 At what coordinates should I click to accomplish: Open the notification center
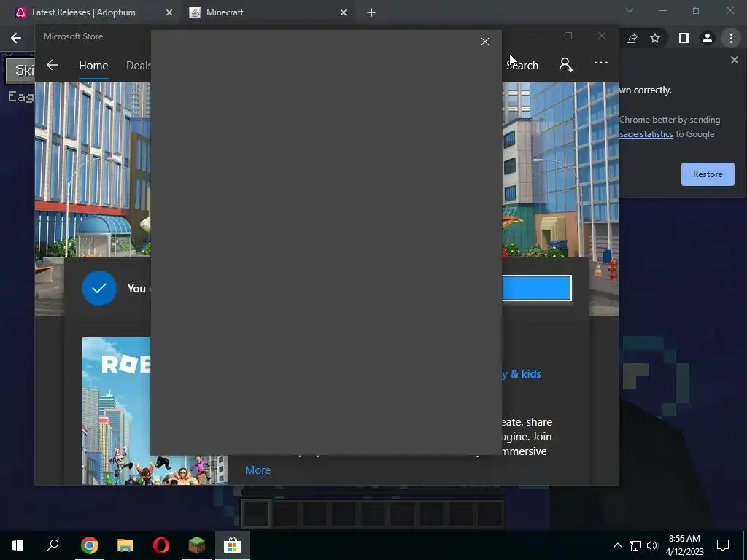pyautogui.click(x=723, y=545)
